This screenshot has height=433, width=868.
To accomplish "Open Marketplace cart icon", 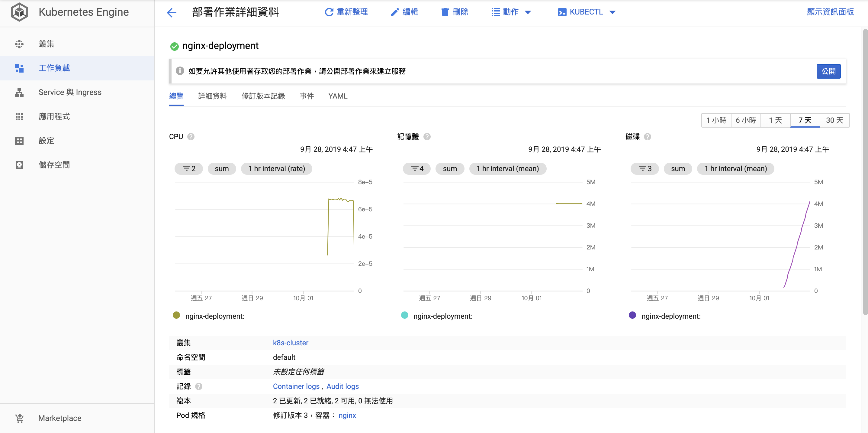I will coord(19,418).
